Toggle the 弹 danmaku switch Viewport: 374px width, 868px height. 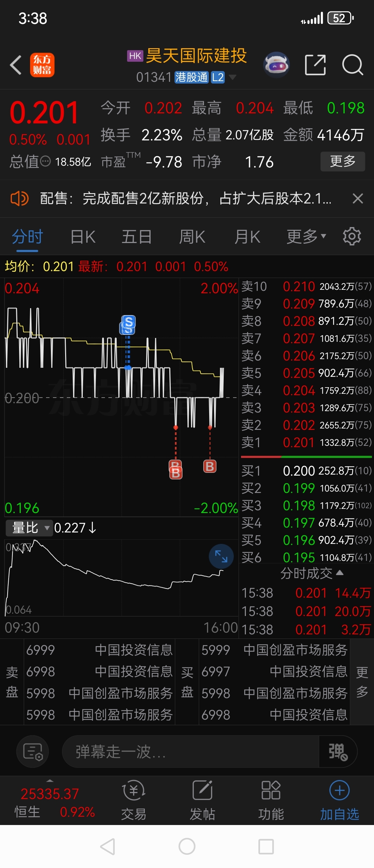pos(338,752)
